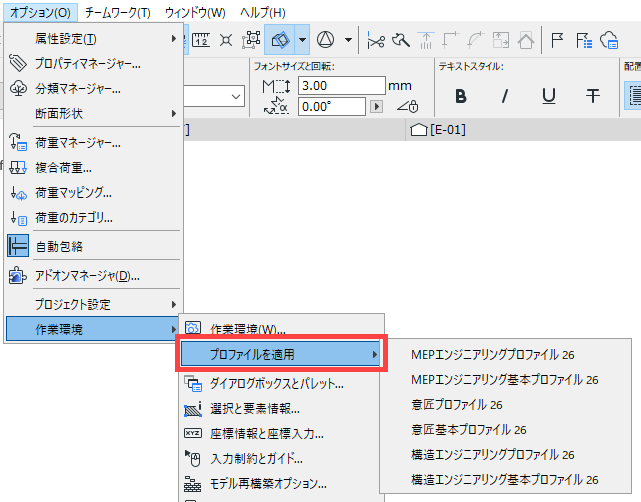Click the rotation angle α icon
The height and width of the screenshot is (502, 641).
coord(276,106)
